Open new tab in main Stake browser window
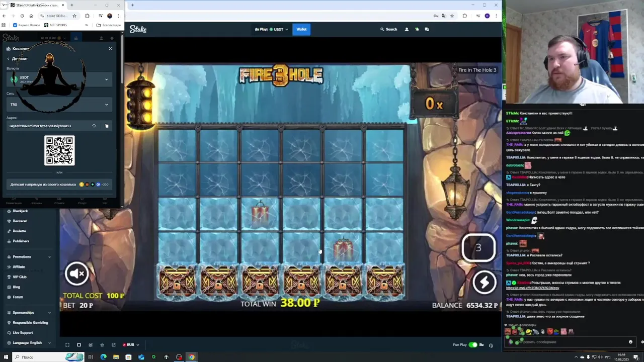Screen dimensions: 644x362 click(x=132, y=5)
